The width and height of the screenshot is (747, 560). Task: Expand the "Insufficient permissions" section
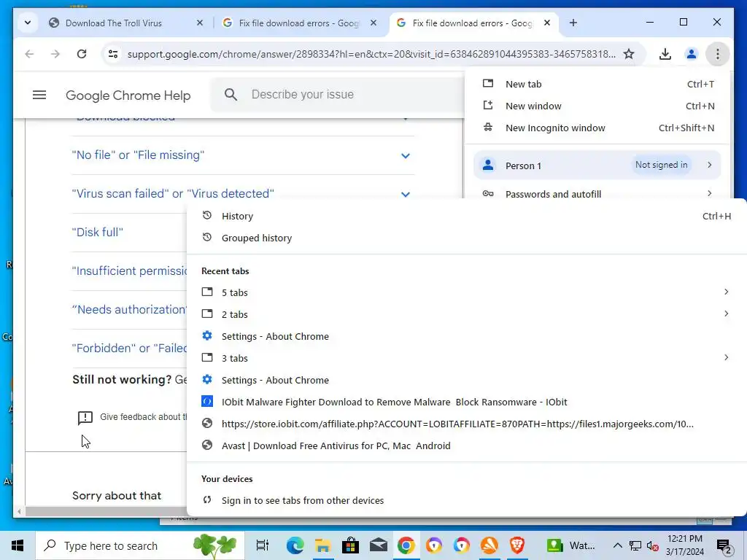(128, 271)
